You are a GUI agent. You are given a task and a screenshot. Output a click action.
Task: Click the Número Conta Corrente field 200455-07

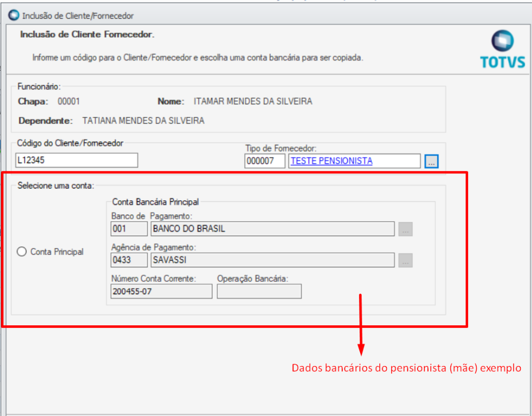pyautogui.click(x=162, y=291)
